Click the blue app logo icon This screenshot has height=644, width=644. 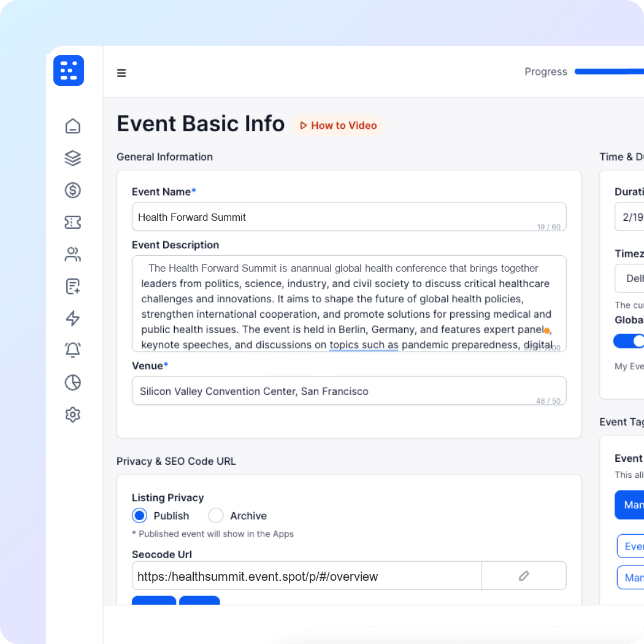[x=69, y=71]
